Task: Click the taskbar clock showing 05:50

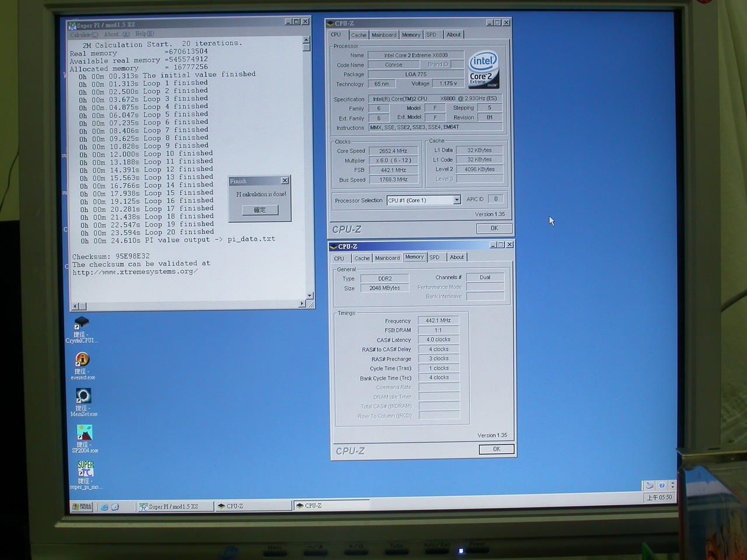Action: click(x=659, y=498)
